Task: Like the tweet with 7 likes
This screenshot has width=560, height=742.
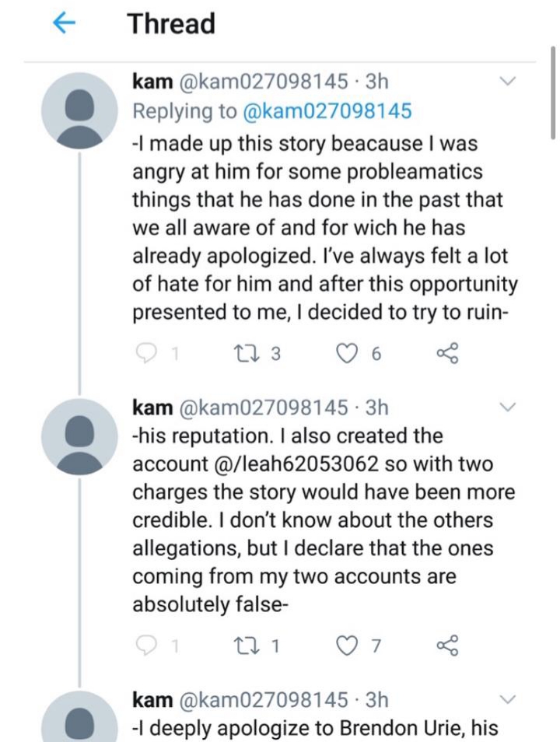Action: [x=347, y=643]
